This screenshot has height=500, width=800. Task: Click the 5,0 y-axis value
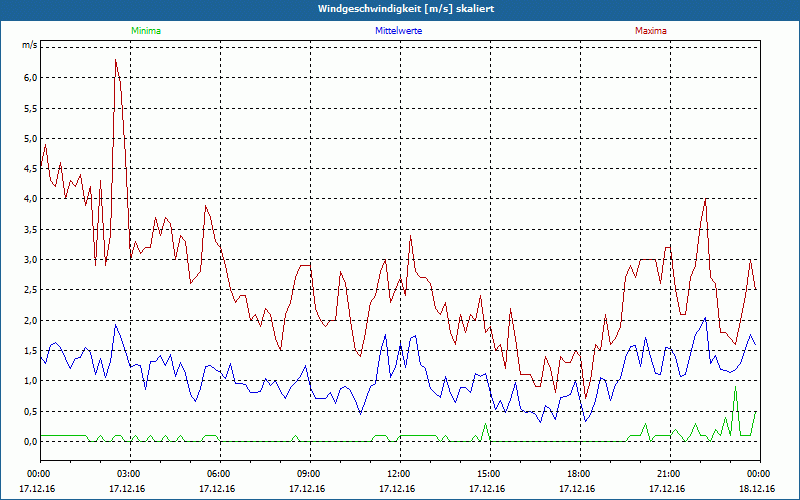click(x=31, y=138)
